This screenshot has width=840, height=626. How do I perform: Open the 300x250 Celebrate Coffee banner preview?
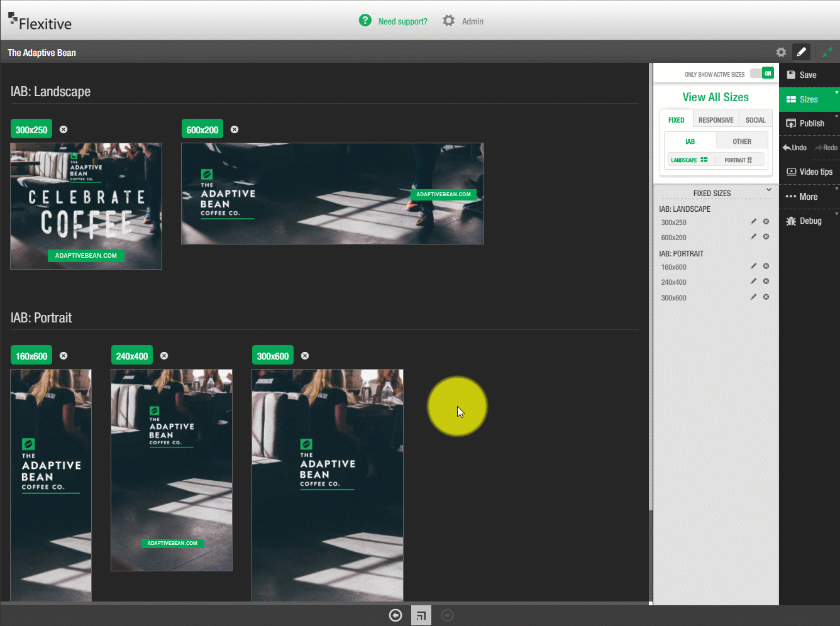[86, 206]
